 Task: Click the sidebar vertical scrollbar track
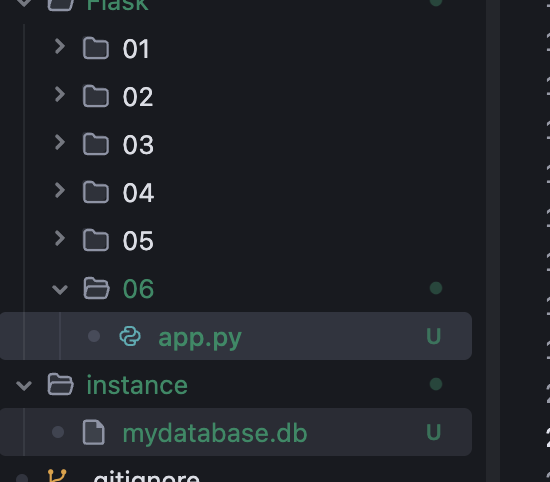(493, 241)
